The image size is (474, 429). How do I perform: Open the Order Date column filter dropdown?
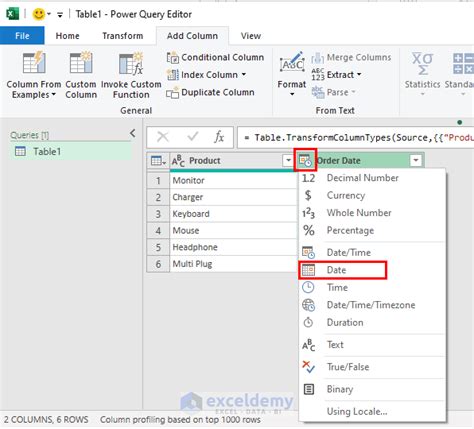(x=416, y=160)
